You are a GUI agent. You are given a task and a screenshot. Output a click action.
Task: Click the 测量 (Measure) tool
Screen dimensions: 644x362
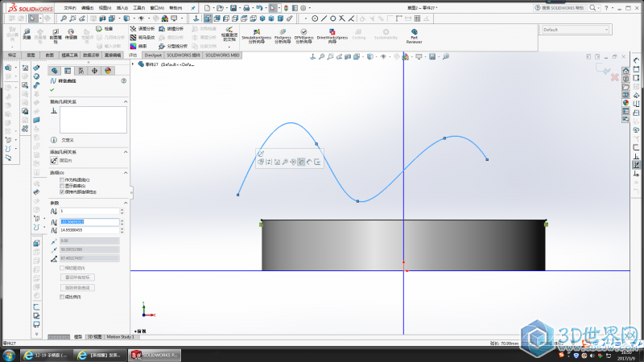point(27,34)
